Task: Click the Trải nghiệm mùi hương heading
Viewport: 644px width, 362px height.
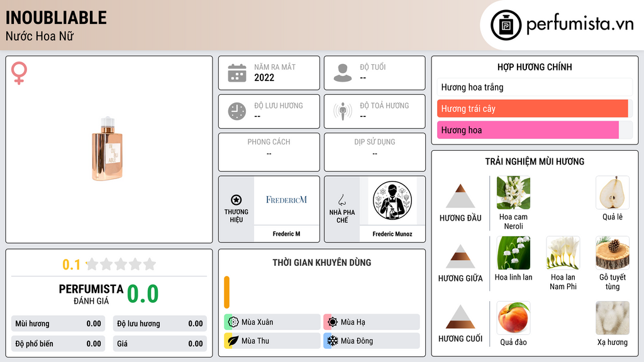Action: [535, 162]
